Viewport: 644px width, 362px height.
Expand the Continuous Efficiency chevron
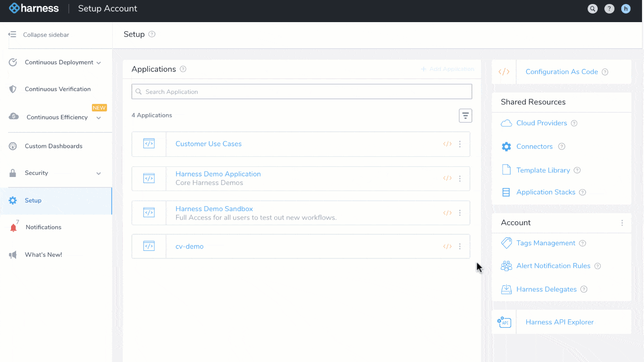tap(99, 118)
